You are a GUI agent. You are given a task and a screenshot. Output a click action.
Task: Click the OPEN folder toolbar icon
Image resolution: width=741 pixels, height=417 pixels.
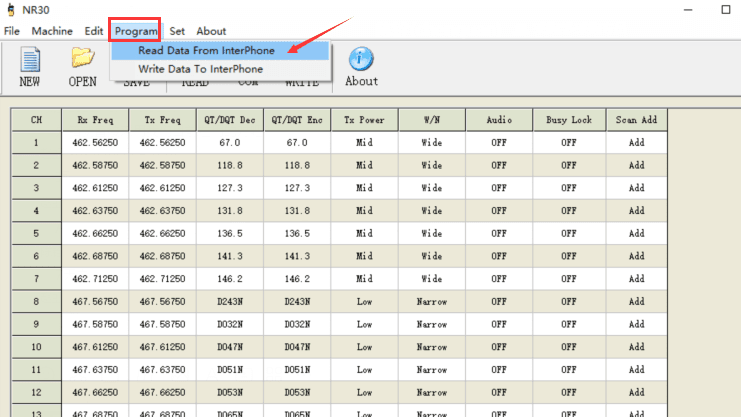(x=82, y=62)
